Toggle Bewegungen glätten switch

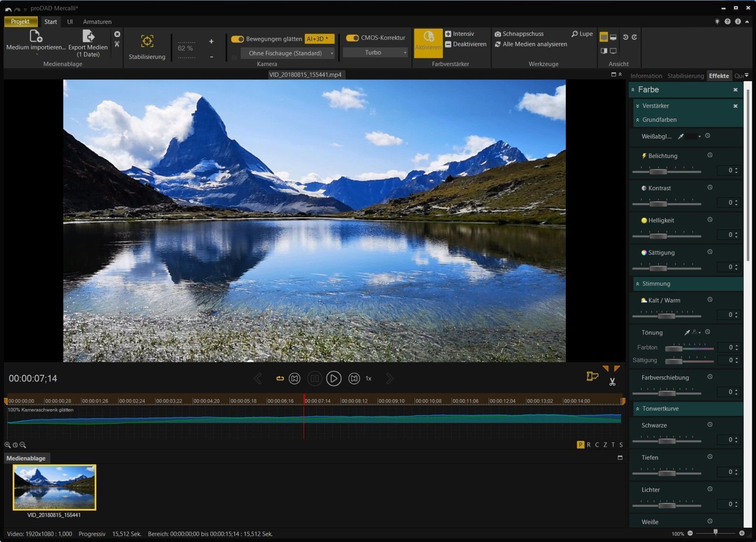[237, 39]
